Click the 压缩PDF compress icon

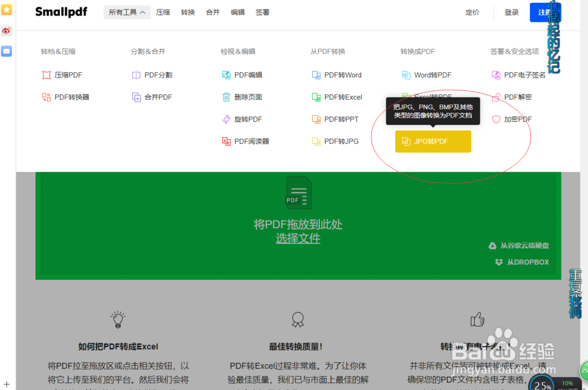pos(46,75)
